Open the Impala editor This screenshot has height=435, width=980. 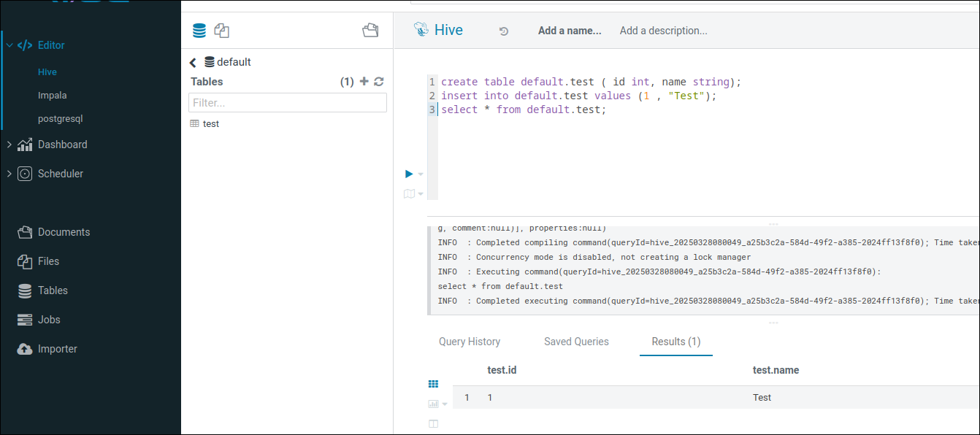click(53, 96)
